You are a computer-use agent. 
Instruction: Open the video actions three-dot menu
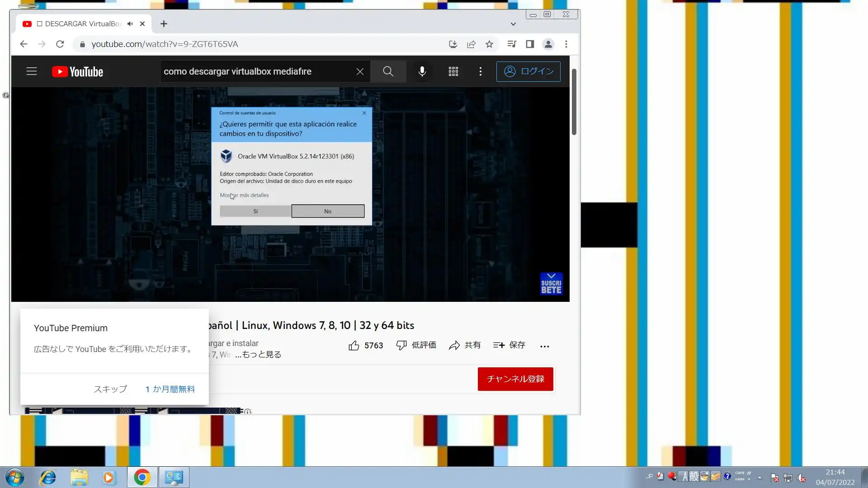click(x=544, y=346)
